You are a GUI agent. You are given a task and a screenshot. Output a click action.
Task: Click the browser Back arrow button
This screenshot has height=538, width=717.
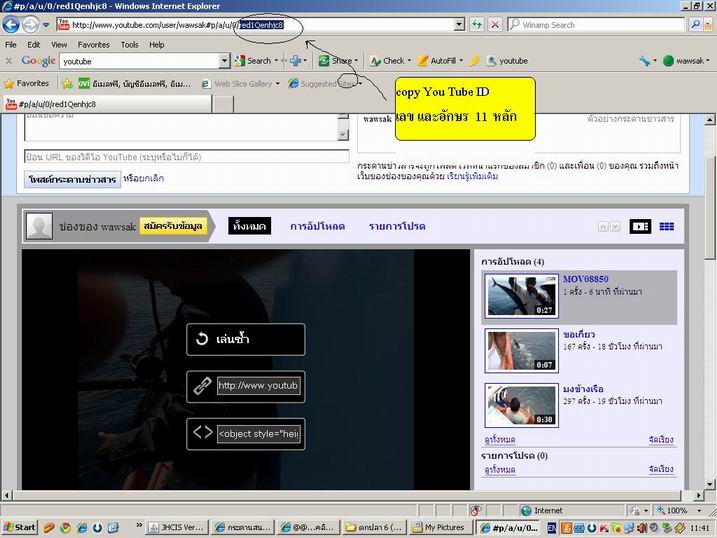coord(11,24)
